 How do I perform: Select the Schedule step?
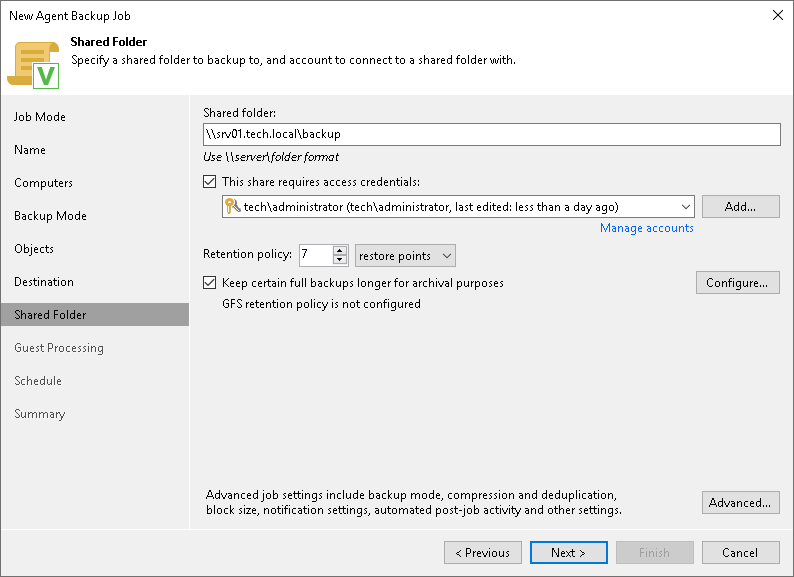click(x=38, y=380)
